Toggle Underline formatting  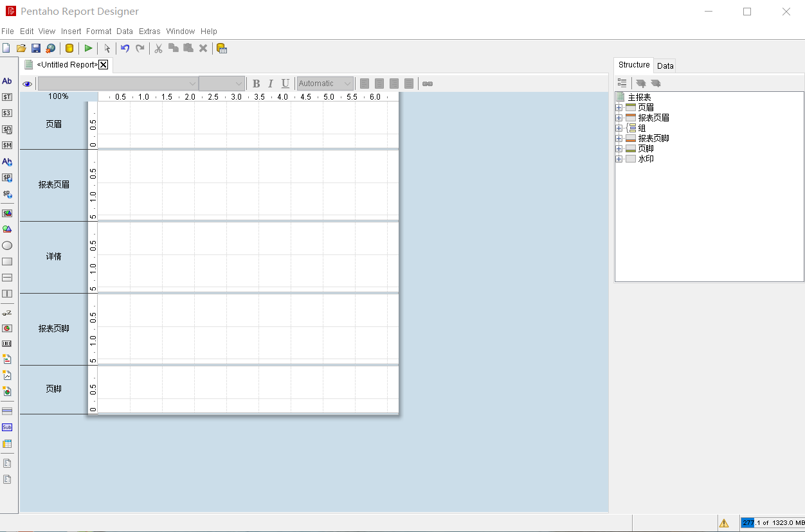(285, 84)
